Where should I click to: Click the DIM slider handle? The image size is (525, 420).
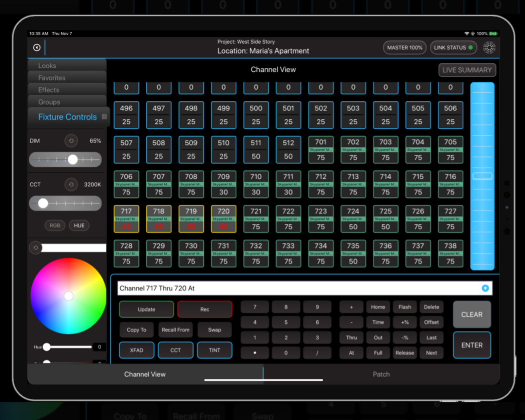tap(73, 159)
